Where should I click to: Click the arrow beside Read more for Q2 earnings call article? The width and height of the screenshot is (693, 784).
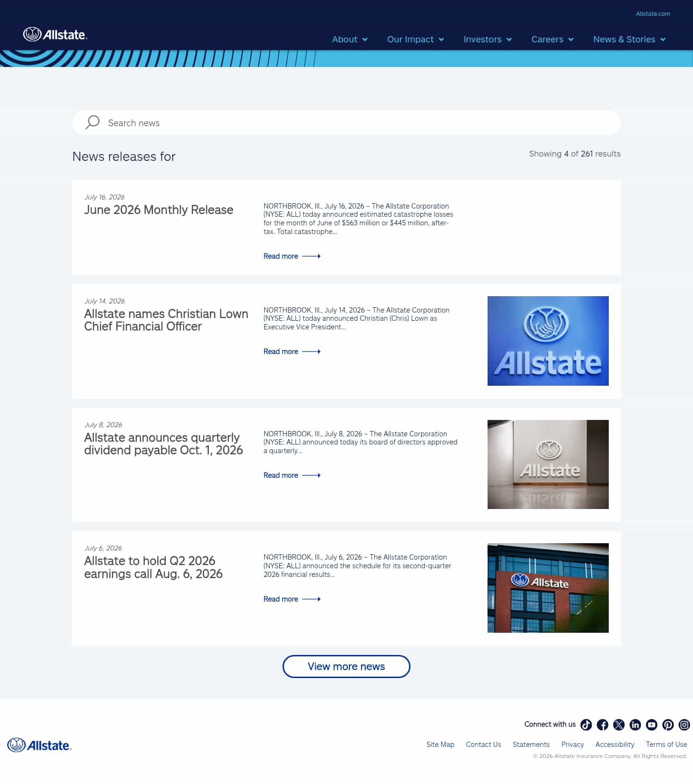point(311,599)
